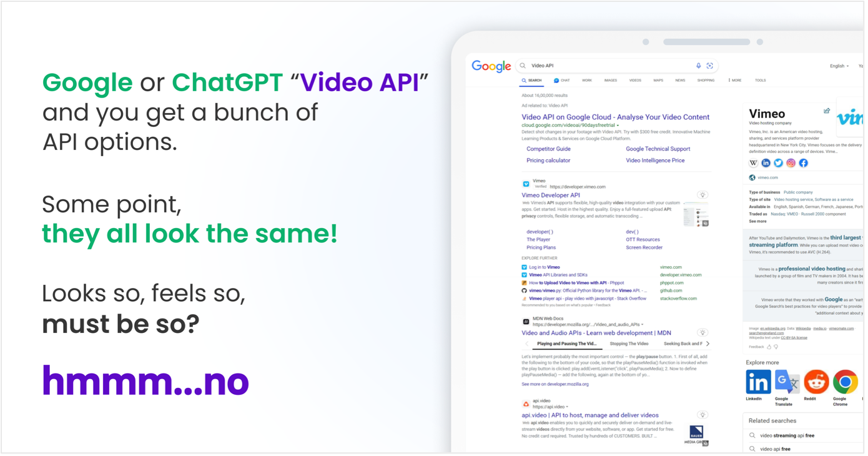Viewport: 868px width, 456px height.
Task: Open Log in to Vimeo link
Action: point(544,267)
